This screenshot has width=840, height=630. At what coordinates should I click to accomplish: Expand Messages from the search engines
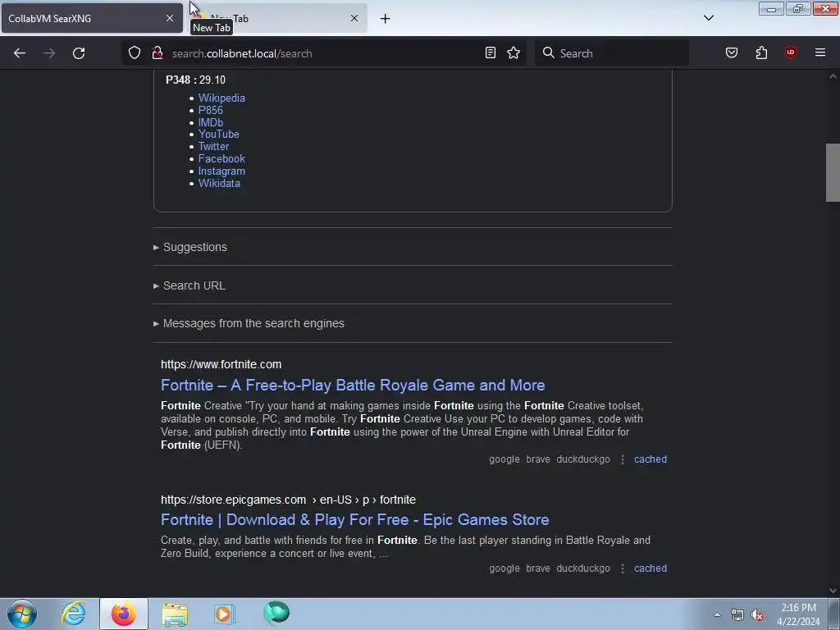249,323
